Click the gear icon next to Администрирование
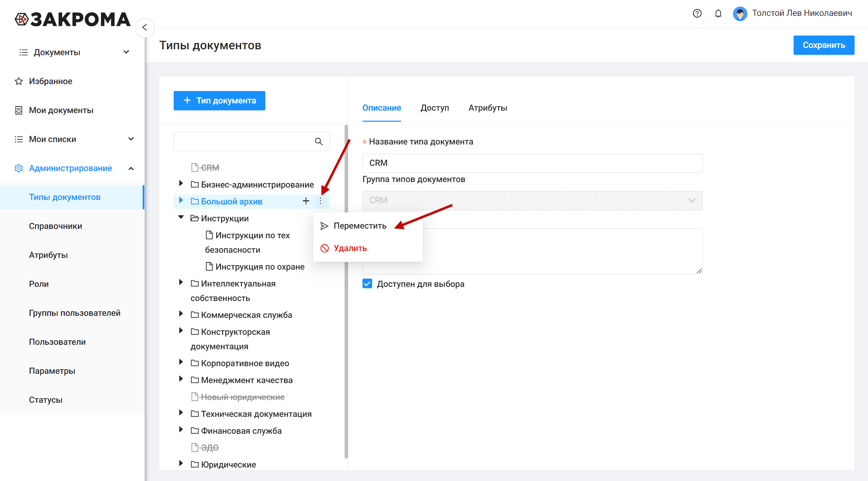868x481 pixels. tap(19, 168)
